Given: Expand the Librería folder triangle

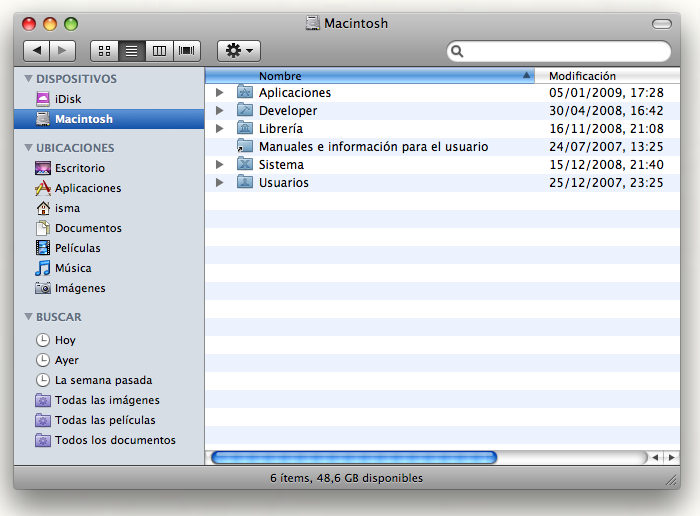Looking at the screenshot, I should click(219, 129).
